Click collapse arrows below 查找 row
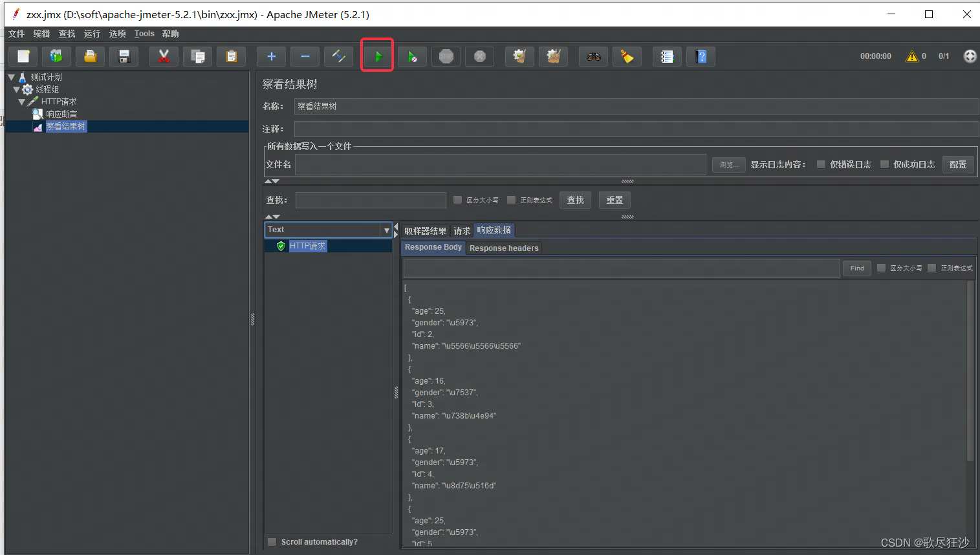980x555 pixels. [x=272, y=217]
